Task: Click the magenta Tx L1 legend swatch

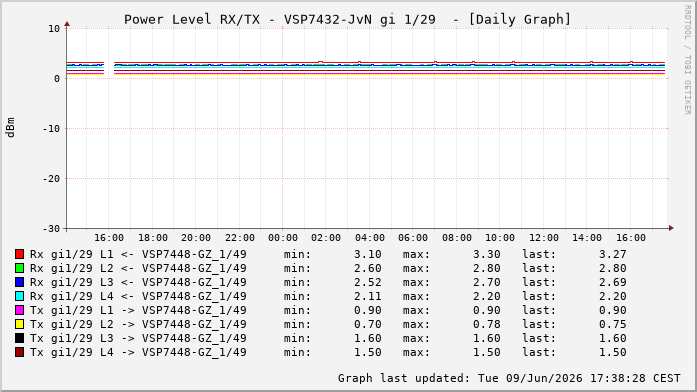Action: pos(20,310)
